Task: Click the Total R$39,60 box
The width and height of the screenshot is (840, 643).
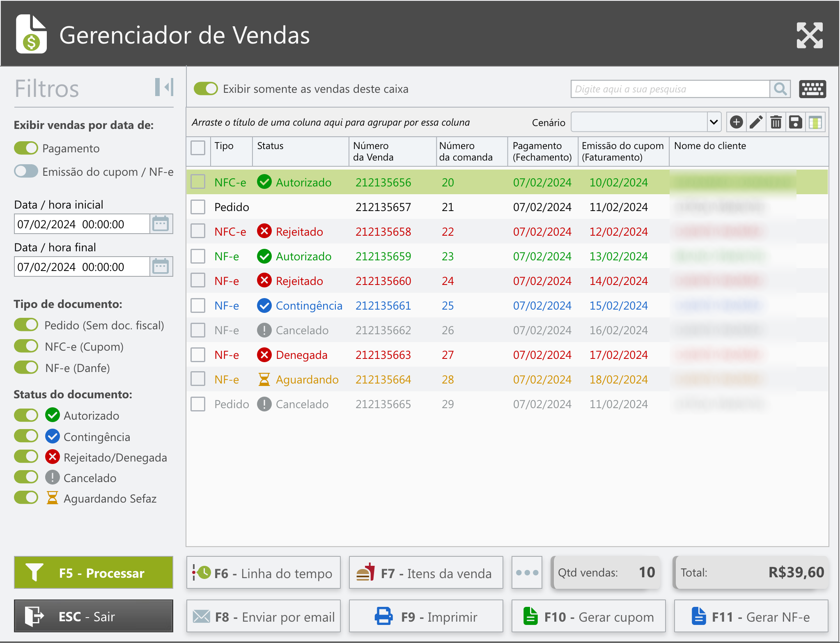Action: 751,572
